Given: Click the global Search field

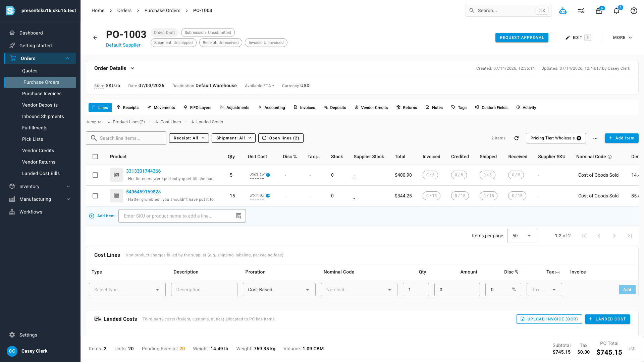Looking at the screenshot, I should tap(508, 11).
